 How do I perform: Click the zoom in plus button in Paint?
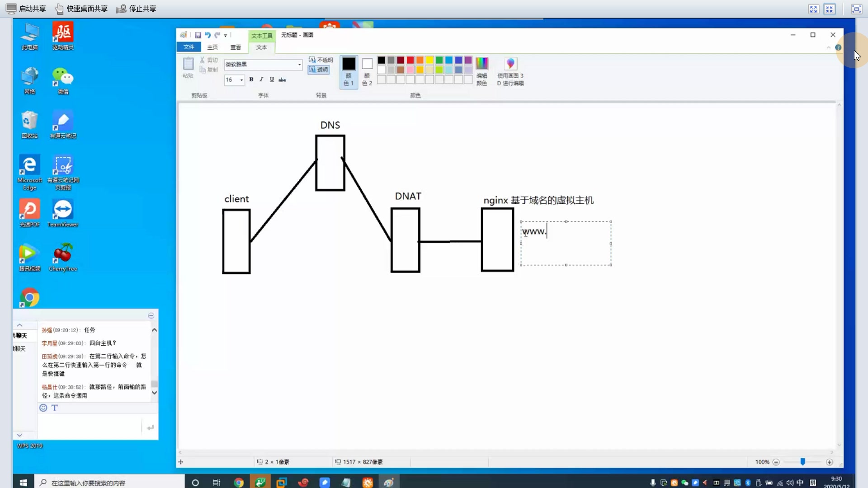click(x=830, y=462)
